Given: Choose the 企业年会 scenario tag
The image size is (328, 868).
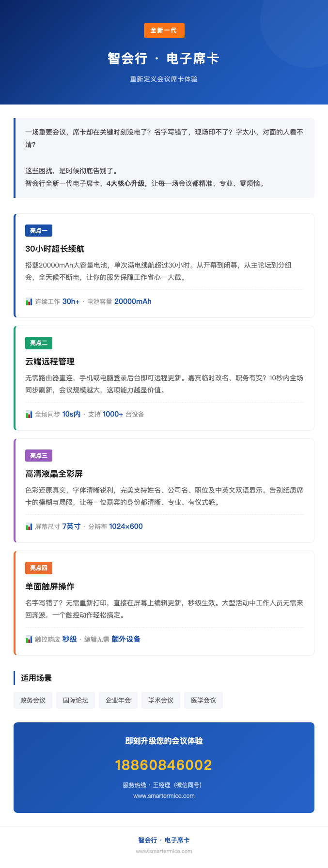Looking at the screenshot, I should coord(118,700).
